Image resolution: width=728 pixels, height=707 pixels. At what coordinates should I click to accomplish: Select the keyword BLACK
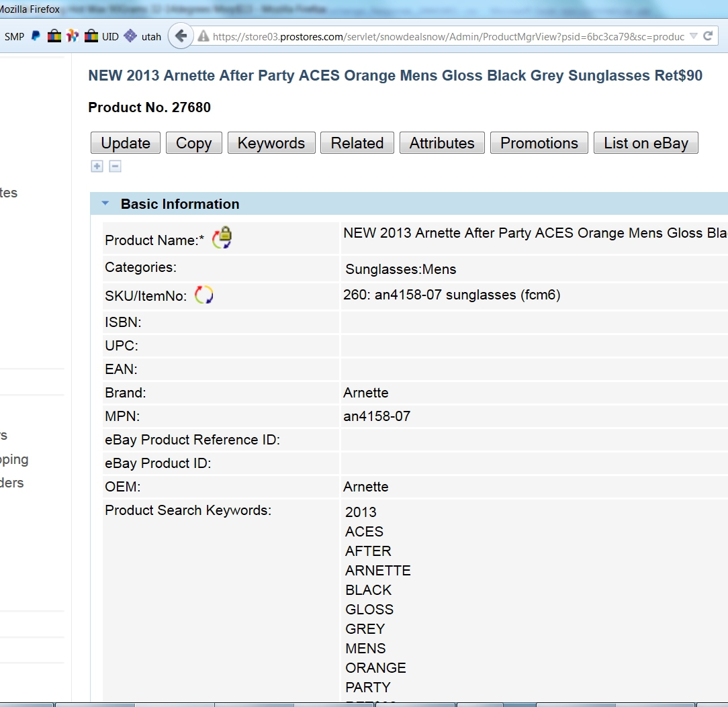click(368, 590)
